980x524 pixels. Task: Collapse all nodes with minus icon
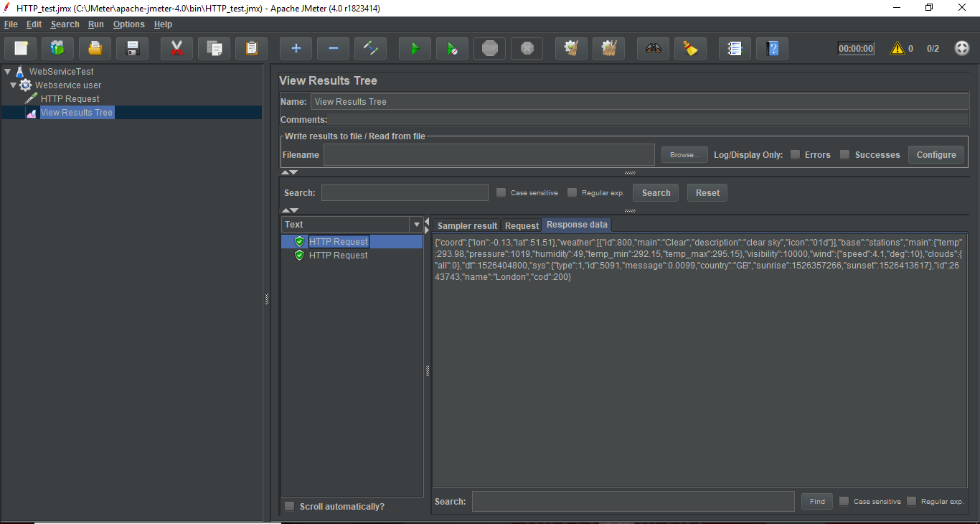tap(333, 48)
